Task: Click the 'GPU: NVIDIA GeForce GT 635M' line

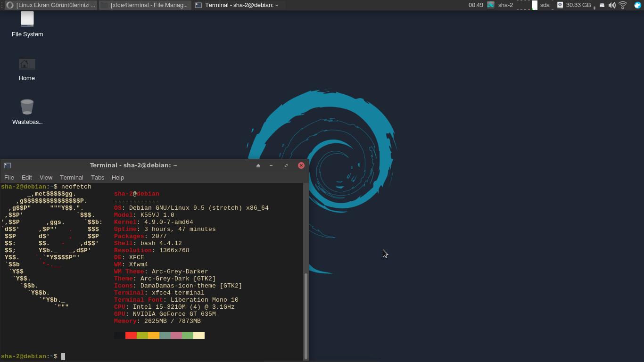Action: pyautogui.click(x=165, y=314)
